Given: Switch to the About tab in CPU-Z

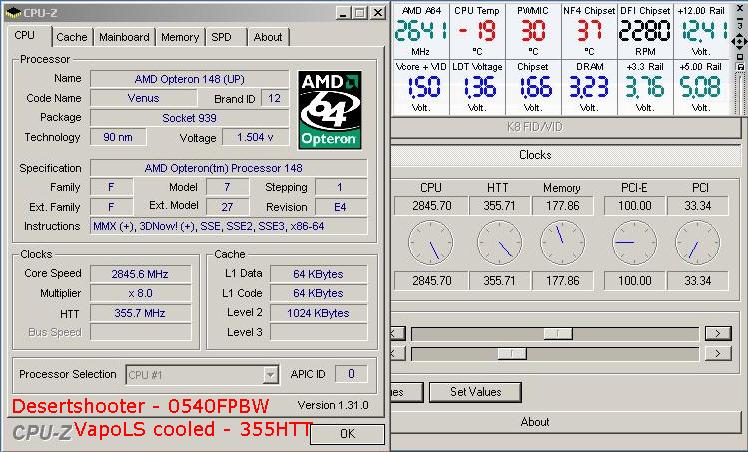Looking at the screenshot, I should [268, 37].
